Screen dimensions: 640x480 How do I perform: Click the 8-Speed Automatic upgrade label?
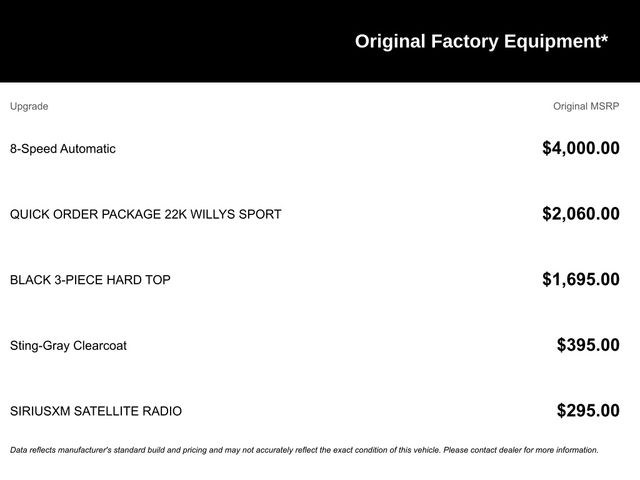(x=63, y=149)
